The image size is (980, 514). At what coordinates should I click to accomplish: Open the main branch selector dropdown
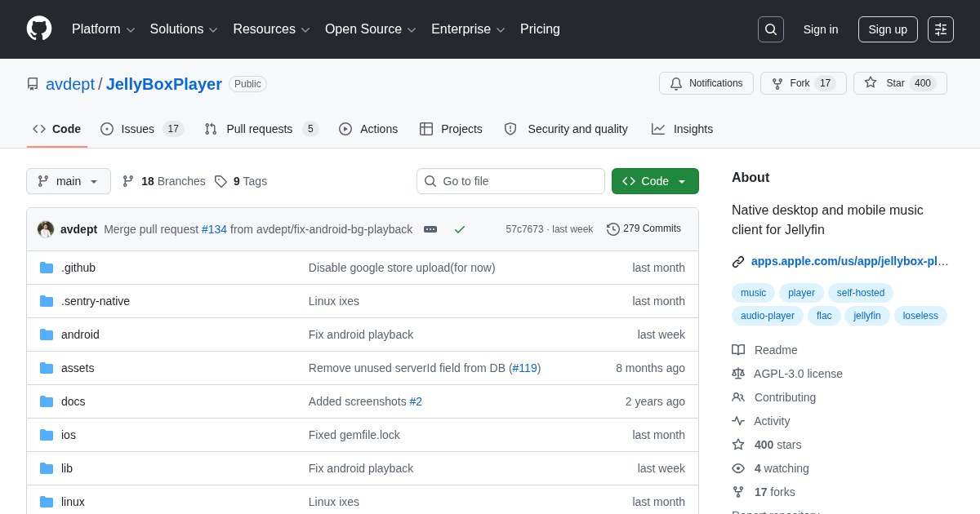click(x=69, y=181)
